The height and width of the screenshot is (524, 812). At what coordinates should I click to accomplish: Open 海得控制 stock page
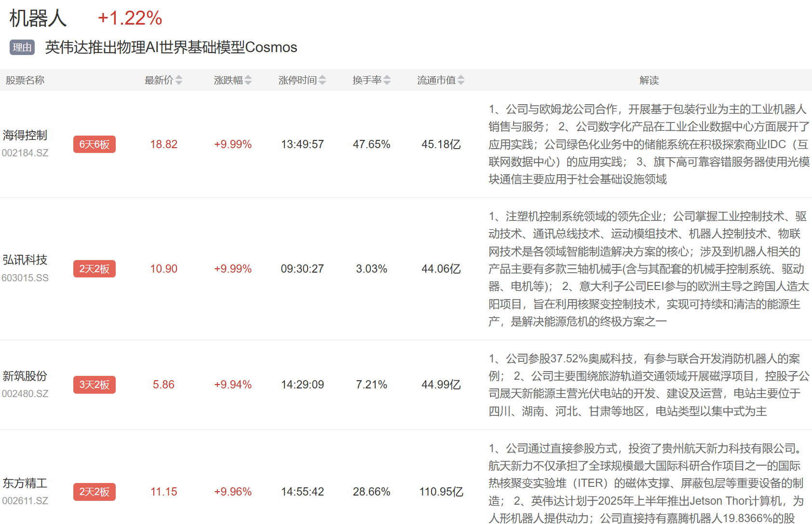coord(25,135)
